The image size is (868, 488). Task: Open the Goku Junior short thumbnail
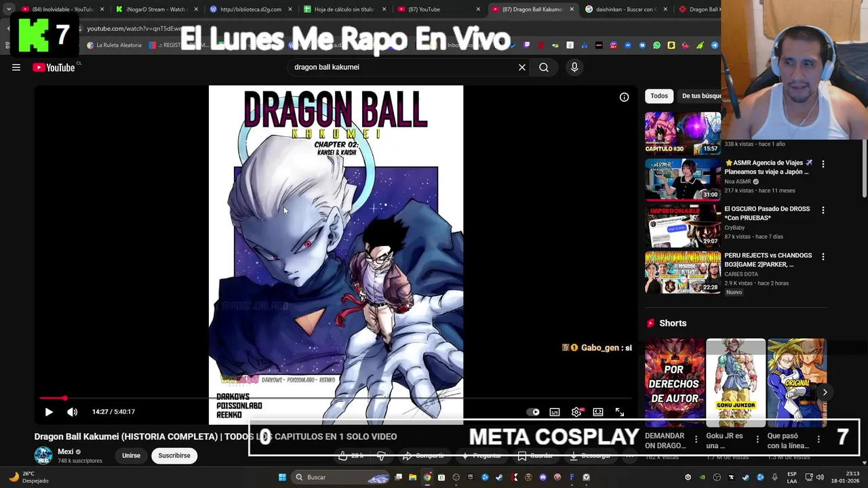click(x=736, y=383)
